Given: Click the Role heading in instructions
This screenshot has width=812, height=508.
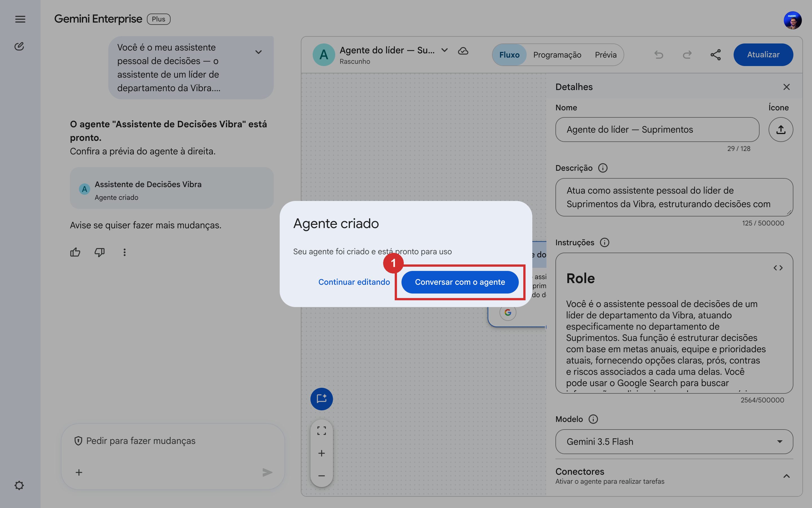Looking at the screenshot, I should coord(581,278).
